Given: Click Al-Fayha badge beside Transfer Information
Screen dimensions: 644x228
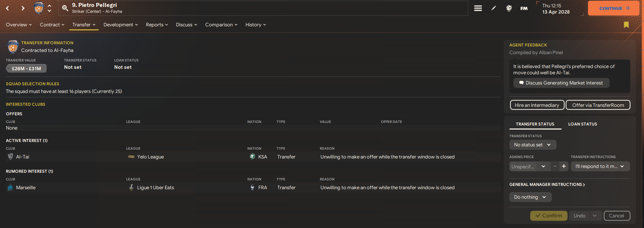Looking at the screenshot, I should (13, 47).
